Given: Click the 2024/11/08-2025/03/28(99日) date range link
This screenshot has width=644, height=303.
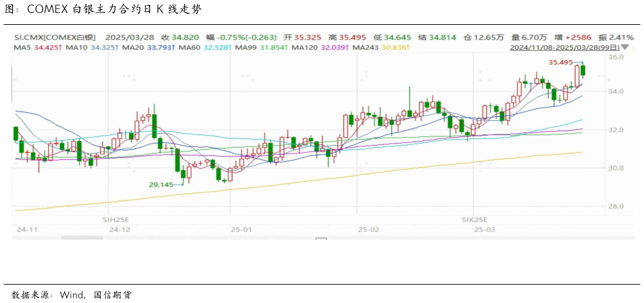Looking at the screenshot, I should pos(565,48).
